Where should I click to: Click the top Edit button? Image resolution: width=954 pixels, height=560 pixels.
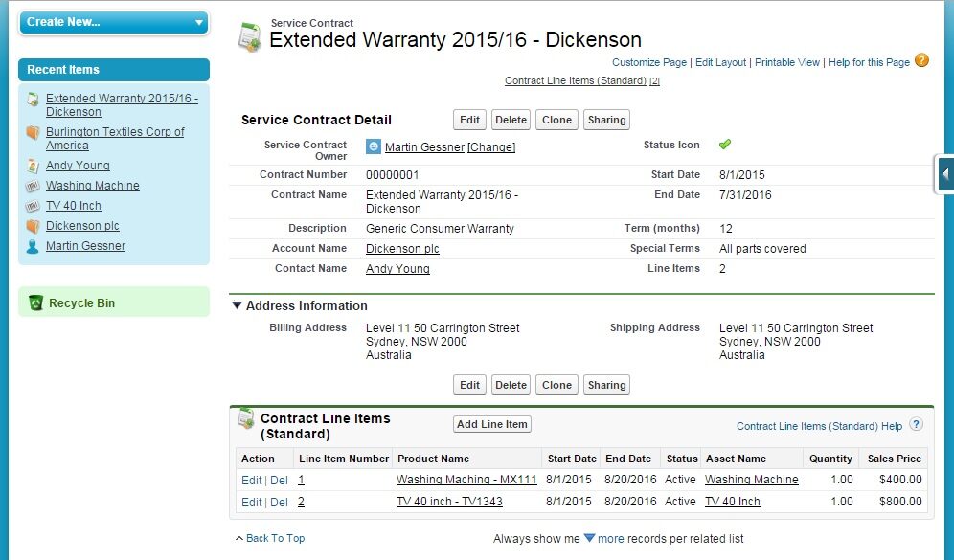point(469,120)
